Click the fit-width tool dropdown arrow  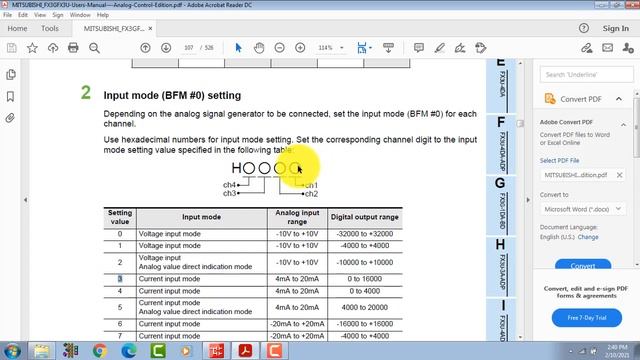(x=370, y=48)
